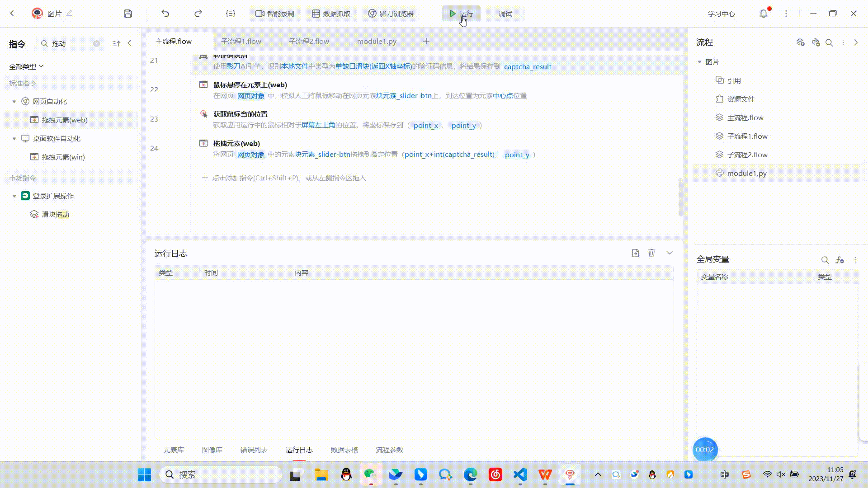Clear the search field text
The image size is (868, 488).
click(96, 44)
